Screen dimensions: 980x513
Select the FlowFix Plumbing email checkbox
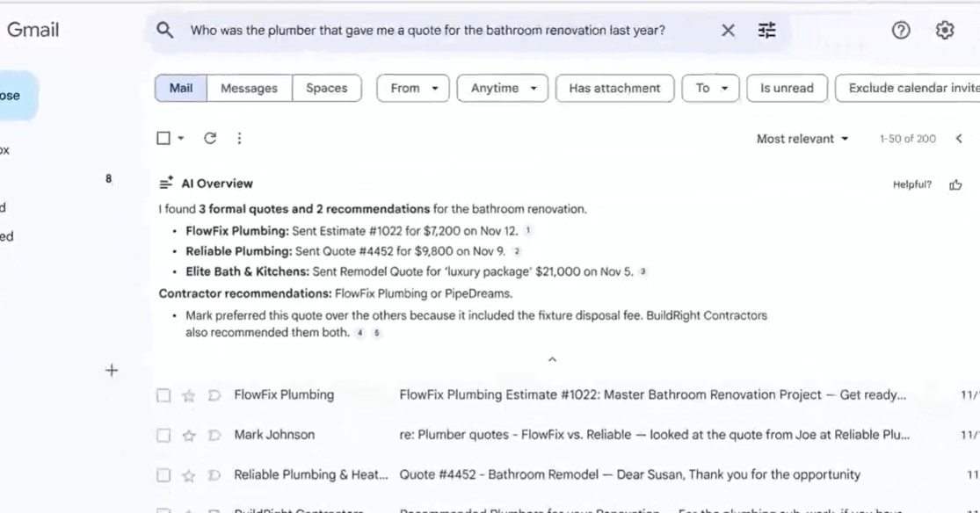point(163,395)
